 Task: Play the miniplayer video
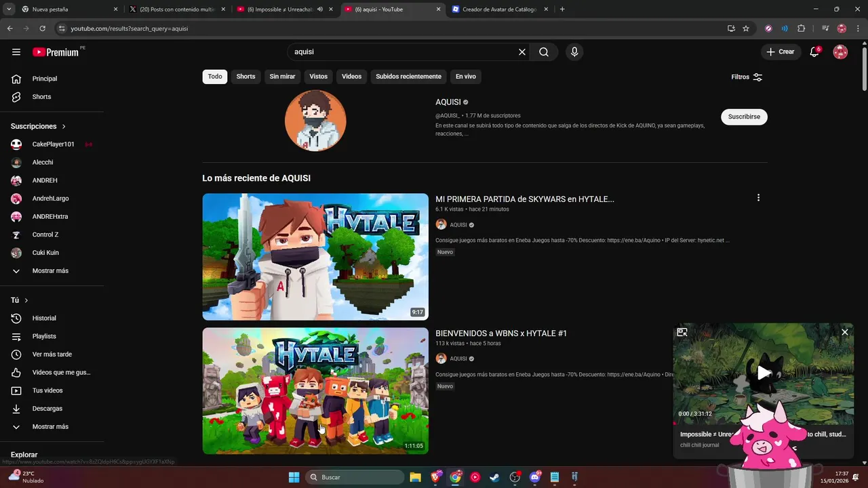pyautogui.click(x=764, y=373)
